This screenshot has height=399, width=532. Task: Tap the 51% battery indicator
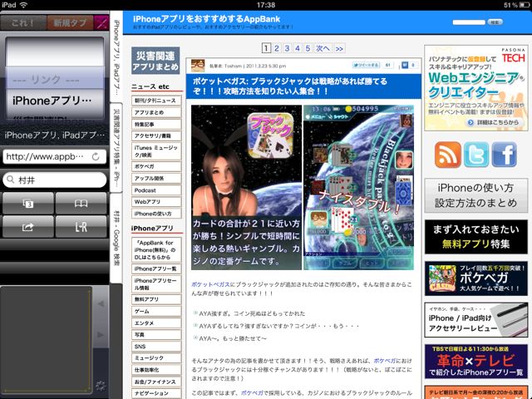tap(517, 5)
